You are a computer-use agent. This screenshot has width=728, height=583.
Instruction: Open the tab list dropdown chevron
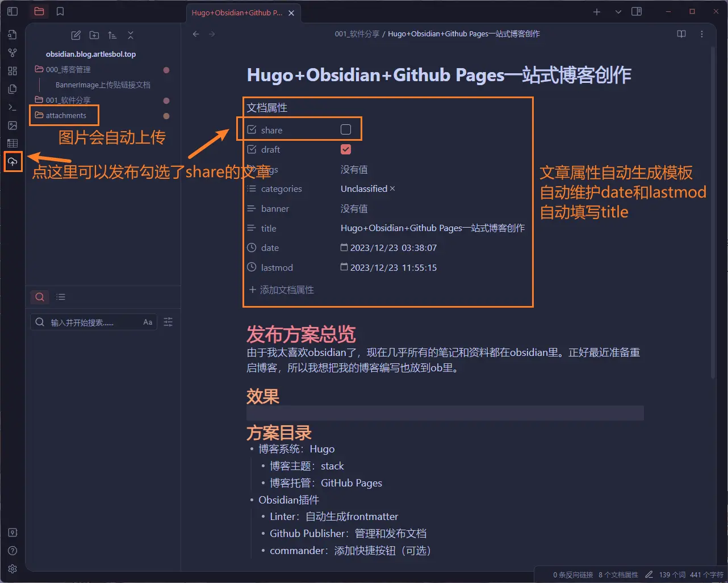(618, 12)
